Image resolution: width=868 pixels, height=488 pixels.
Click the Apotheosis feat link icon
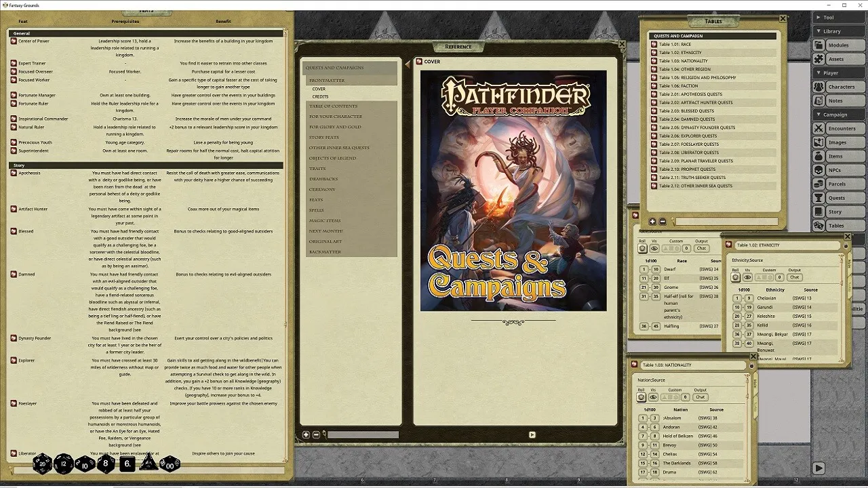[14, 173]
